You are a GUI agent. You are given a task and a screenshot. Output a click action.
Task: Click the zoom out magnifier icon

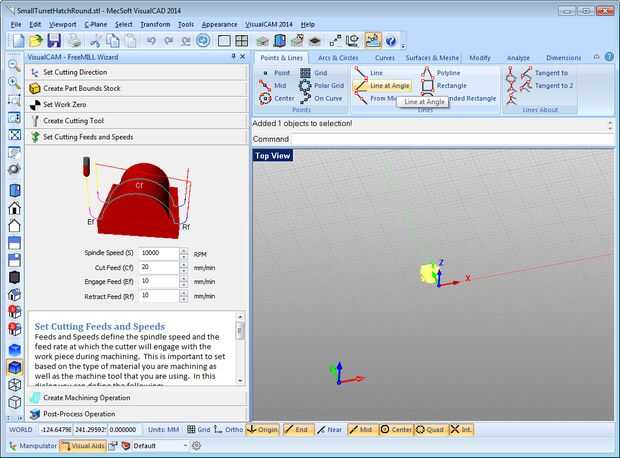(x=14, y=65)
